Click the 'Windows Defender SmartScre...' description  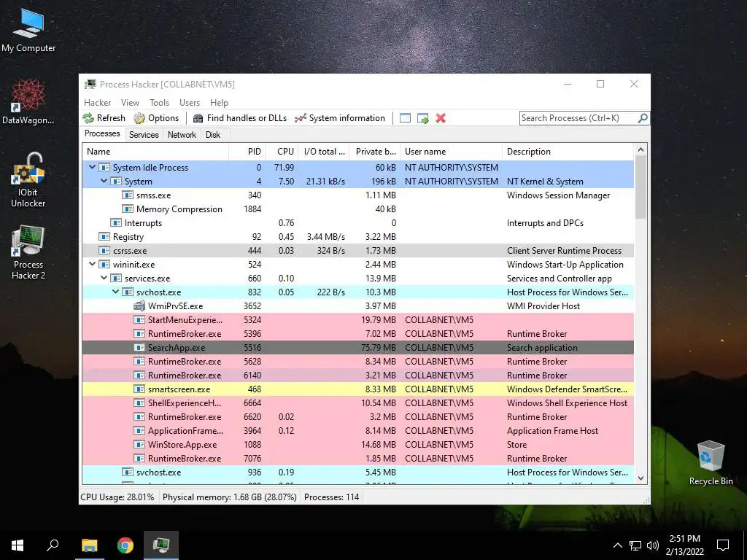click(x=567, y=389)
